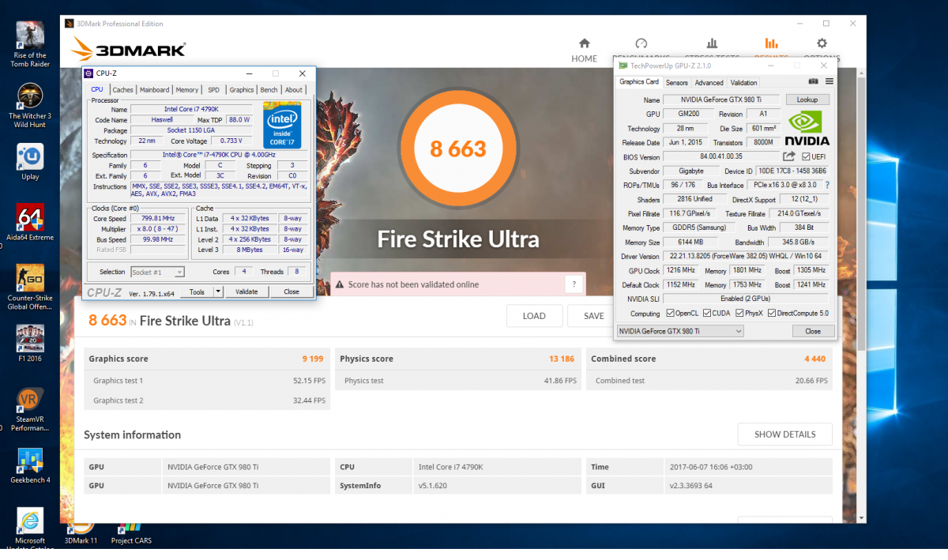
Task: Open 3DMark Options gear icon
Action: [x=822, y=43]
